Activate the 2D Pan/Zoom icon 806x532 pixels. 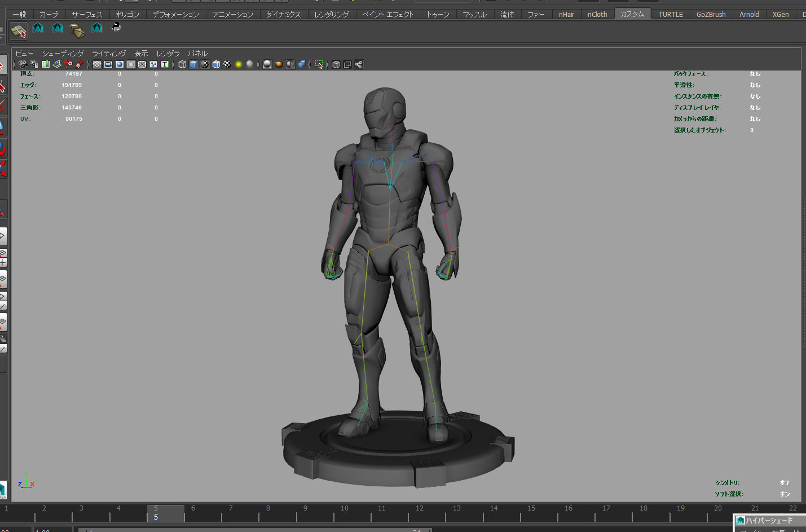(68, 64)
